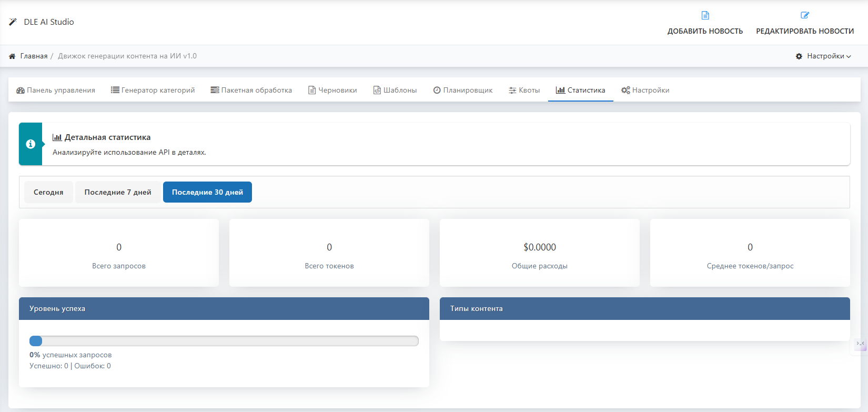Click the sliders icon of Квоты
The height and width of the screenshot is (412, 868).
pos(512,91)
